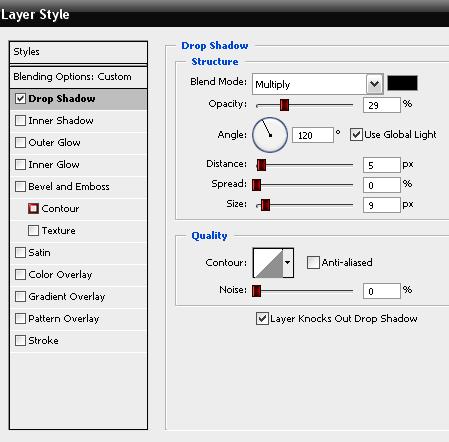Uncheck Use Global Light

click(x=356, y=135)
